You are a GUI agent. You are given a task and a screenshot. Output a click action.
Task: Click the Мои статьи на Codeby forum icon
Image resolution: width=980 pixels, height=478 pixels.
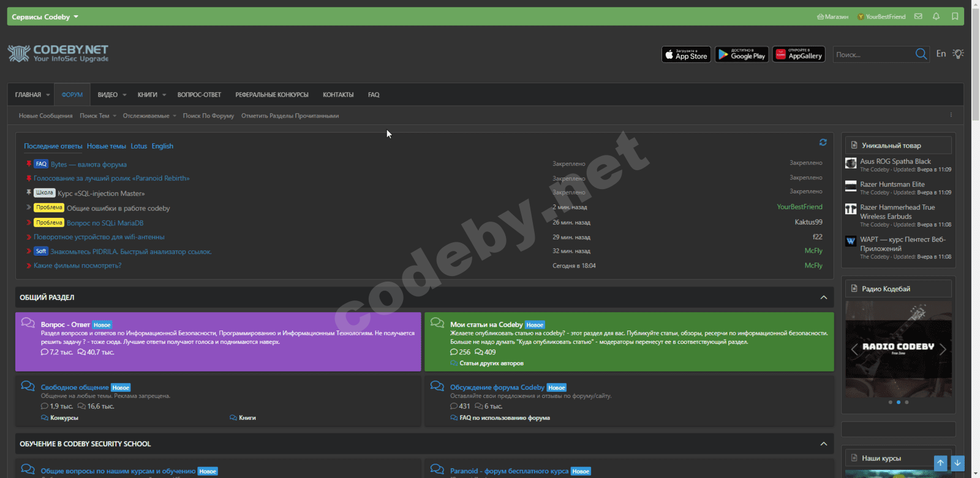click(x=437, y=323)
